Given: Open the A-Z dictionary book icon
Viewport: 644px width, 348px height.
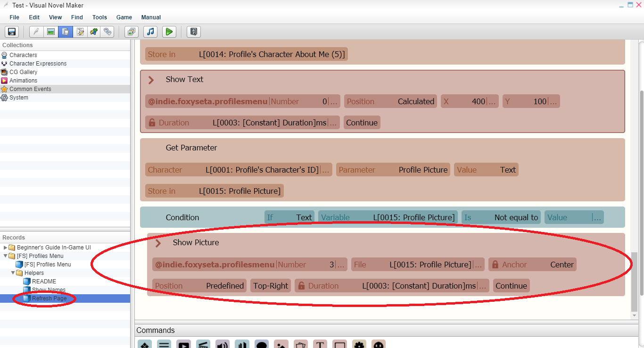Looking at the screenshot, I should tap(194, 32).
